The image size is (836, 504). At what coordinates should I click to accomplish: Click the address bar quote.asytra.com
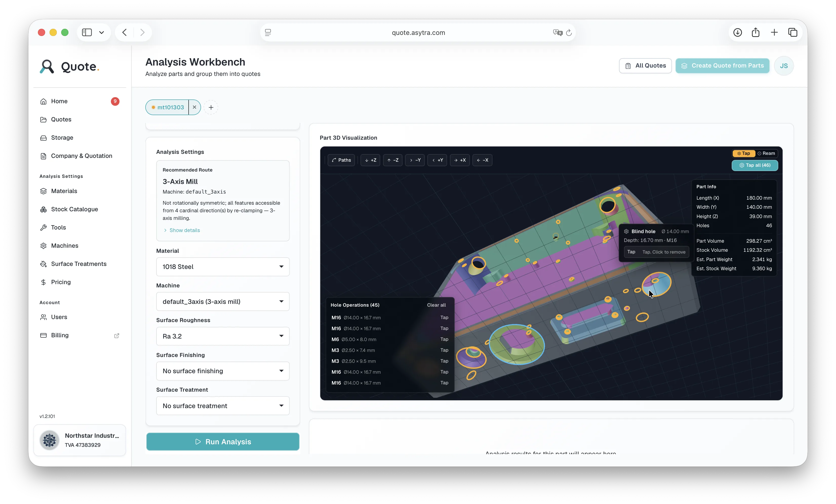(x=418, y=33)
